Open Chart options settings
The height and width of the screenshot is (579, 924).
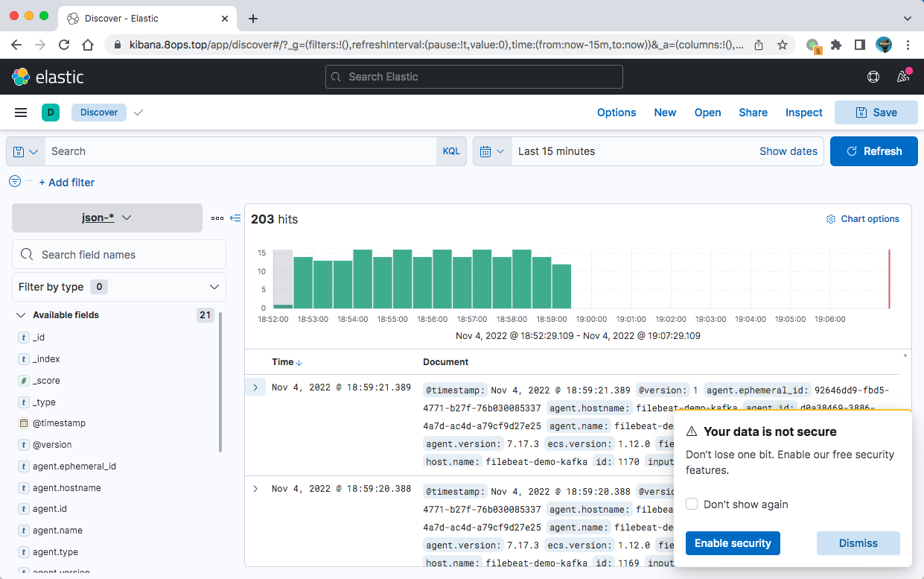[x=863, y=219]
